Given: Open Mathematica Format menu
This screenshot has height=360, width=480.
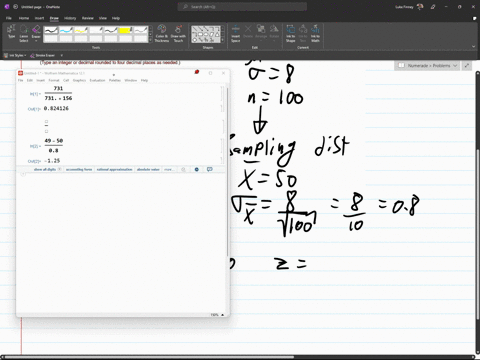Looking at the screenshot, I should click(x=54, y=80).
